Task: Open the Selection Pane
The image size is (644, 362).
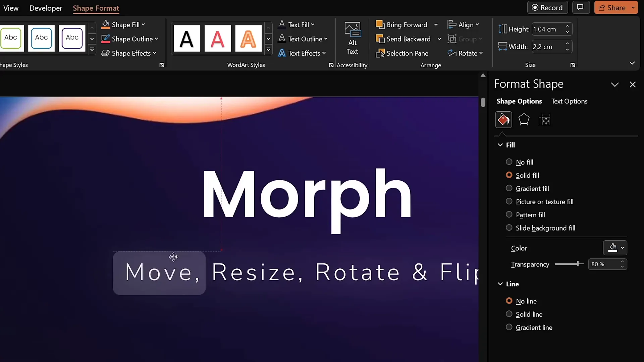Action: point(402,53)
